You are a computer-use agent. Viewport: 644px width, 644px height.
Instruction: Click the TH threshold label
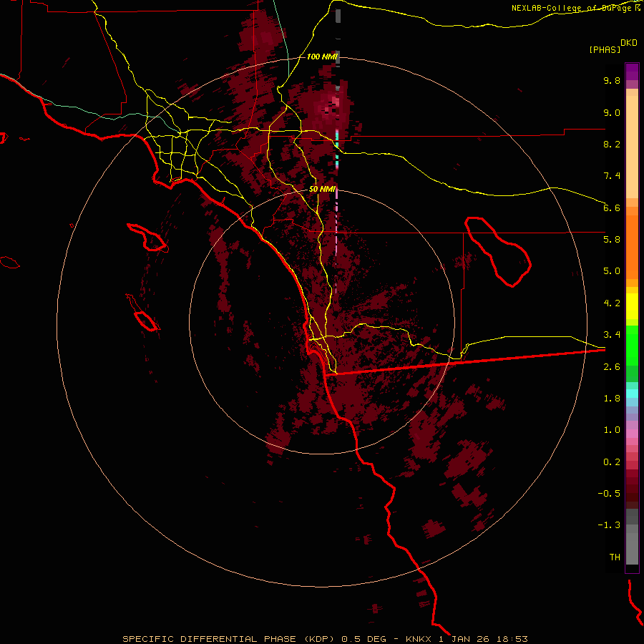615,557
